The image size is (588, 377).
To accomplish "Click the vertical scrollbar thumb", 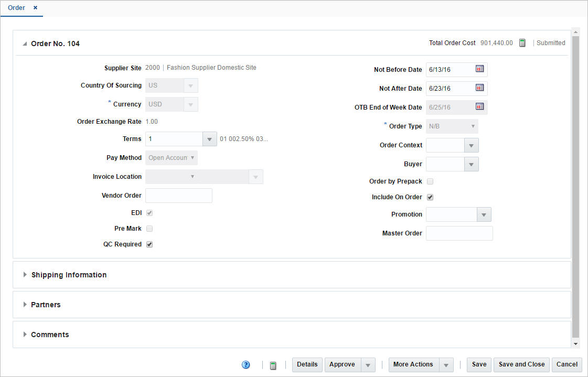I will pos(575,187).
